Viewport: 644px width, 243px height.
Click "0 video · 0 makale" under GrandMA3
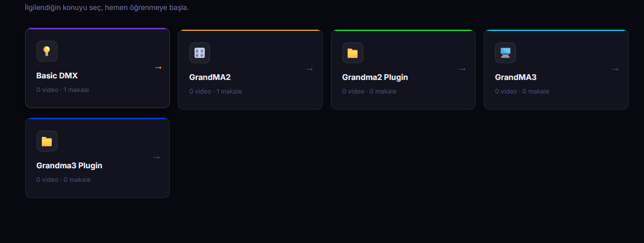pyautogui.click(x=522, y=91)
